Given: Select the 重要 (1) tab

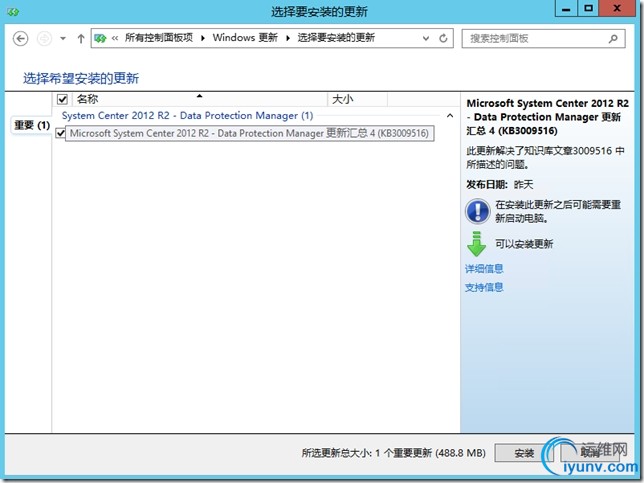Looking at the screenshot, I should [x=32, y=125].
